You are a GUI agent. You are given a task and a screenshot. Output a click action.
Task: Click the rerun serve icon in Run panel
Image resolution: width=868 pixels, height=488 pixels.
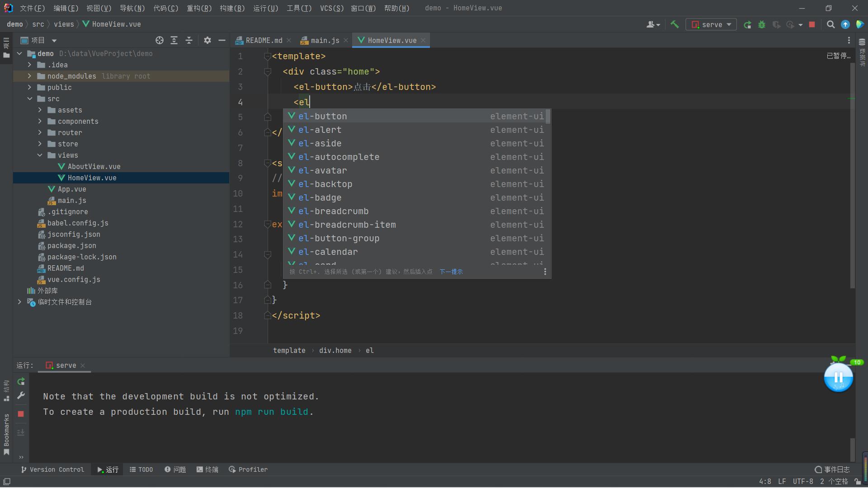pyautogui.click(x=21, y=381)
